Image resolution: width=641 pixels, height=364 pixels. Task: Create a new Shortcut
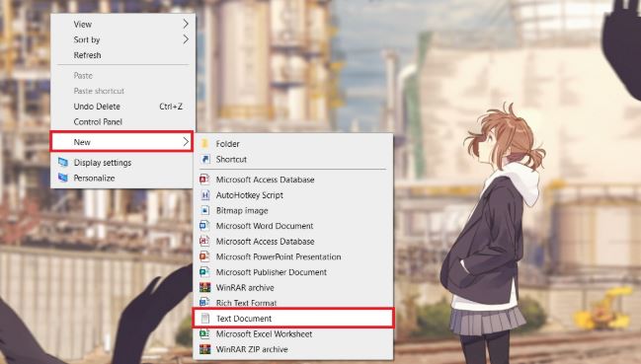pos(292,159)
